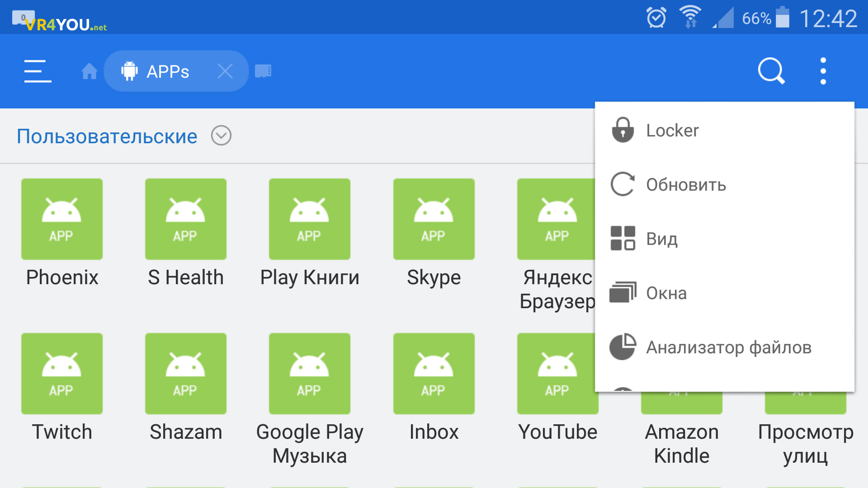Choose Locker from the menu
This screenshot has width=868, height=488.
click(725, 130)
